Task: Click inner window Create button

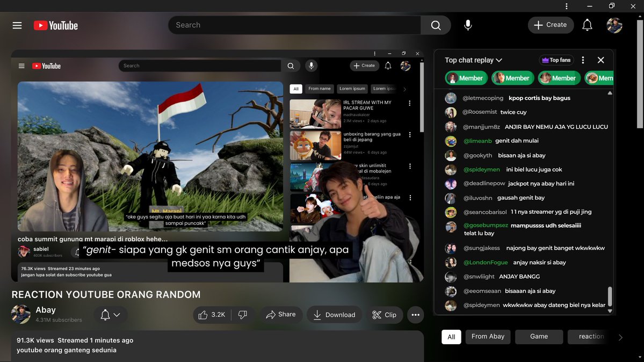Action: click(364, 66)
